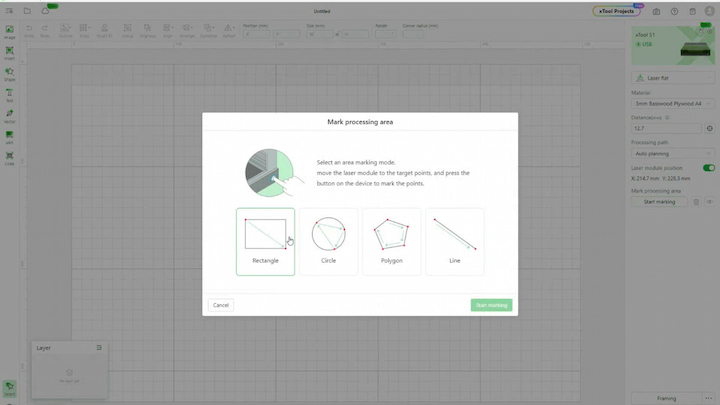Open the Processing path Auto planning dropdown

[673, 153]
